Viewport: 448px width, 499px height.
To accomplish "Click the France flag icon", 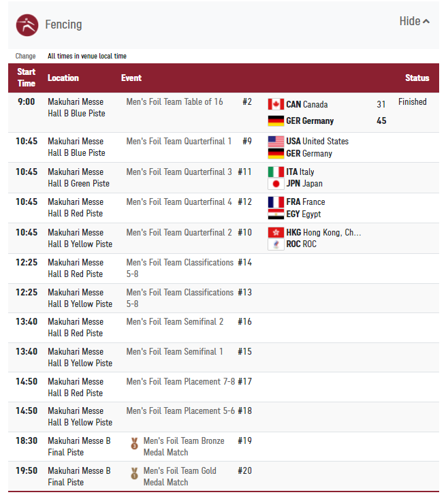I will point(276,202).
